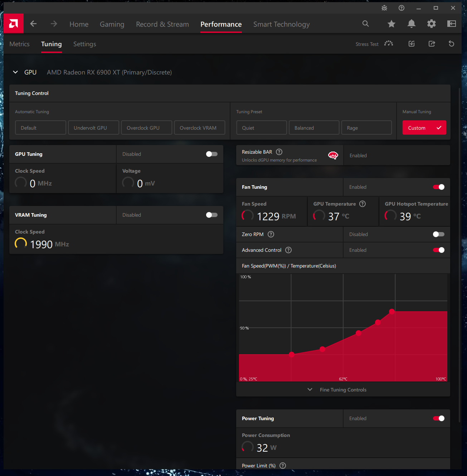Collapse the GPU section chevron
The height and width of the screenshot is (476, 467).
pyautogui.click(x=15, y=72)
